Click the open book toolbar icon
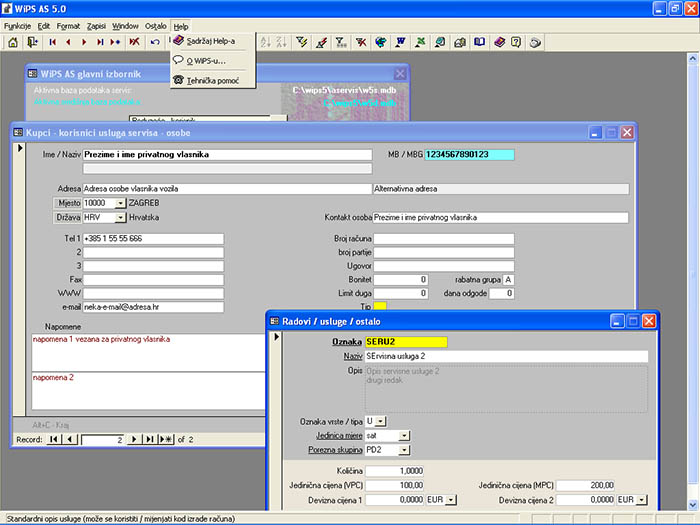 [x=479, y=42]
